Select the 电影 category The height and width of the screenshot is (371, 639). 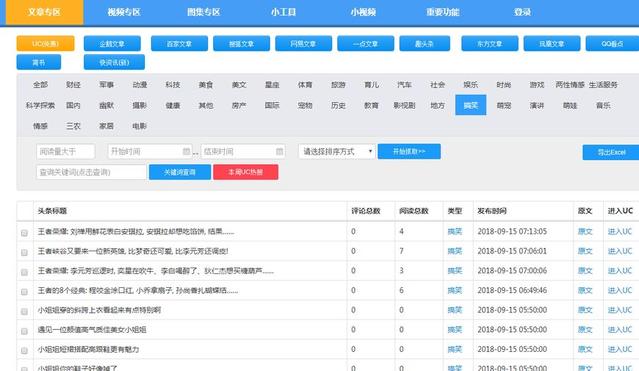coord(139,126)
